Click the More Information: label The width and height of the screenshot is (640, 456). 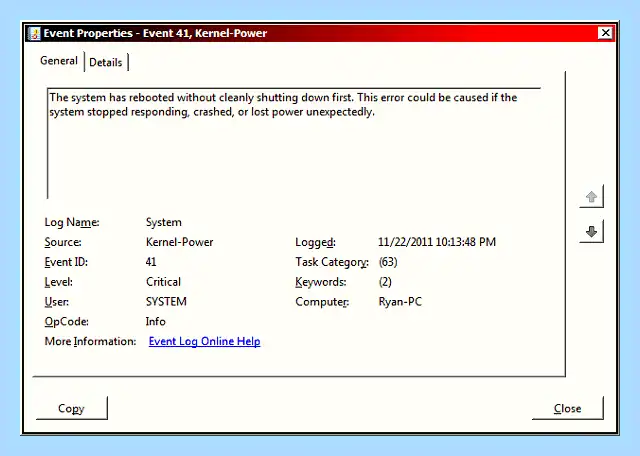click(x=90, y=341)
